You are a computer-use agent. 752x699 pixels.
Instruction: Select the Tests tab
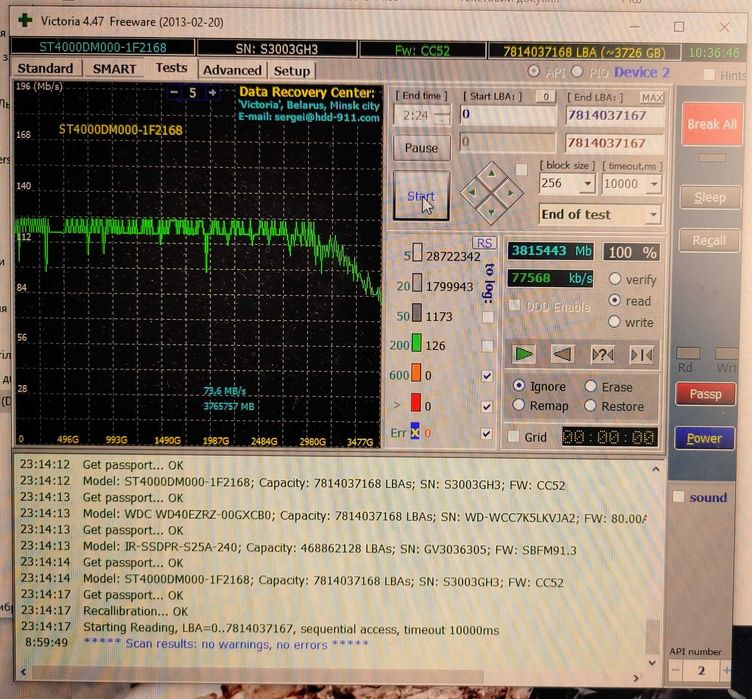(171, 68)
